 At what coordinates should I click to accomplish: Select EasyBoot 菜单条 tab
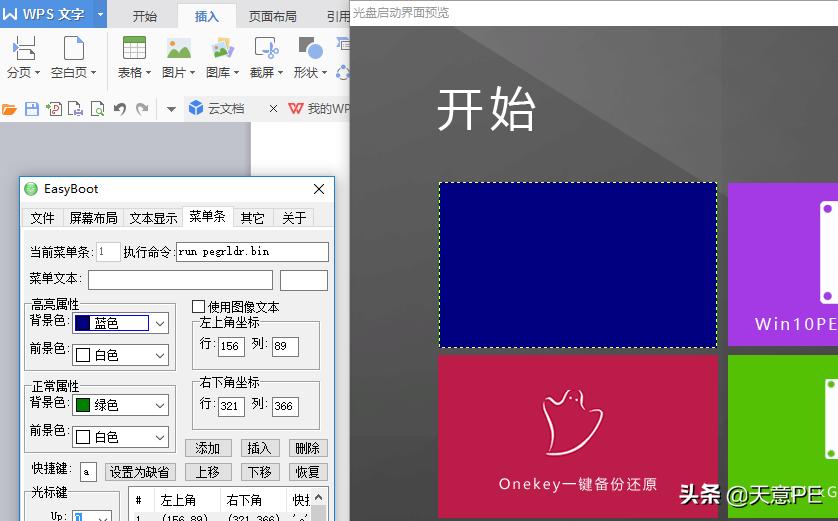coord(207,216)
